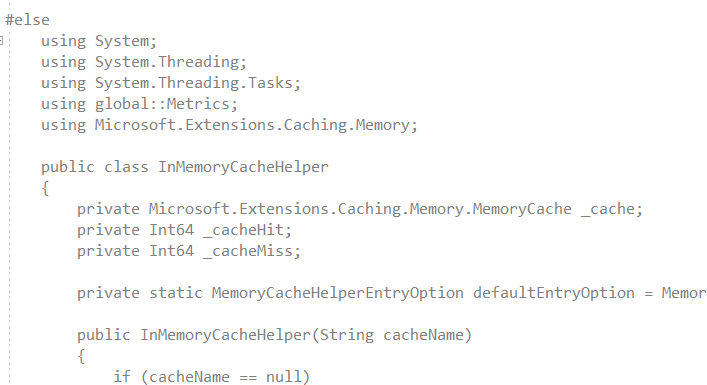Collapse the using directives outline toggle
This screenshot has height=385, width=707.
coord(1,41)
